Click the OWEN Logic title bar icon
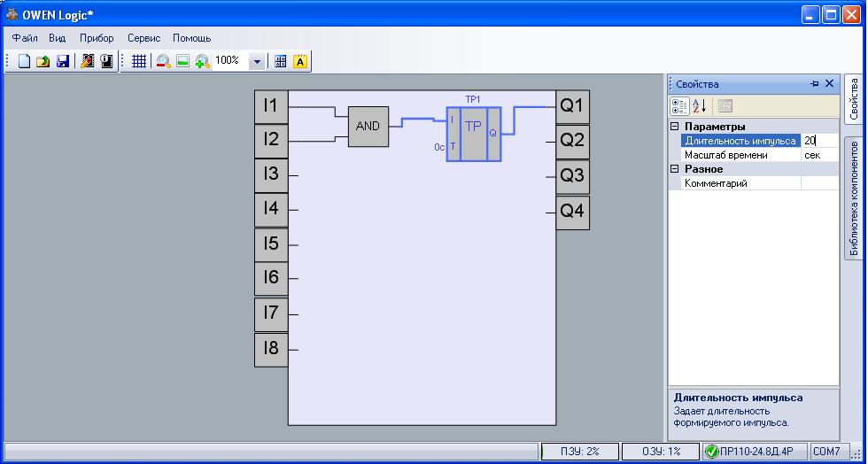This screenshot has height=464, width=868. [x=12, y=14]
